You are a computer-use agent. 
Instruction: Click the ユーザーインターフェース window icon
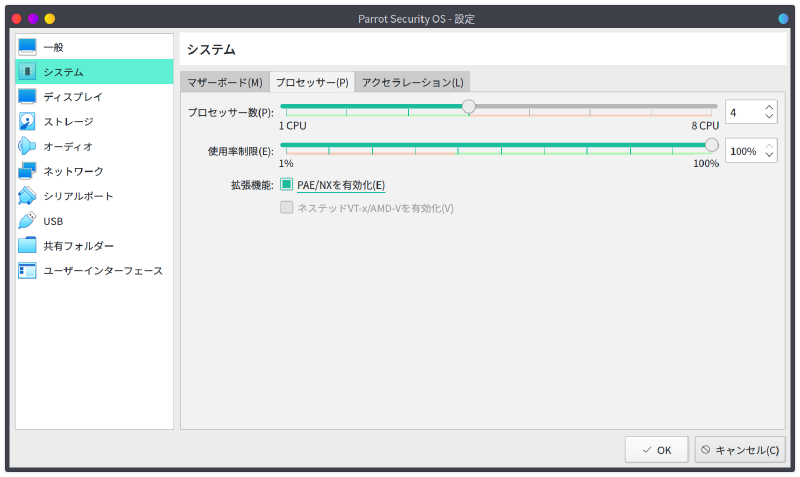27,270
